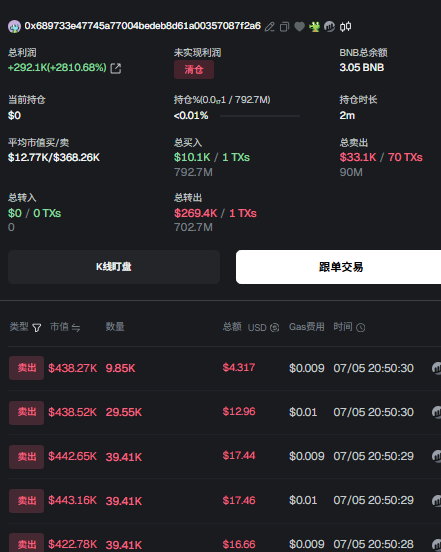This screenshot has height=552, width=441.
Task: Click the 清仓 badge
Action: (x=194, y=69)
